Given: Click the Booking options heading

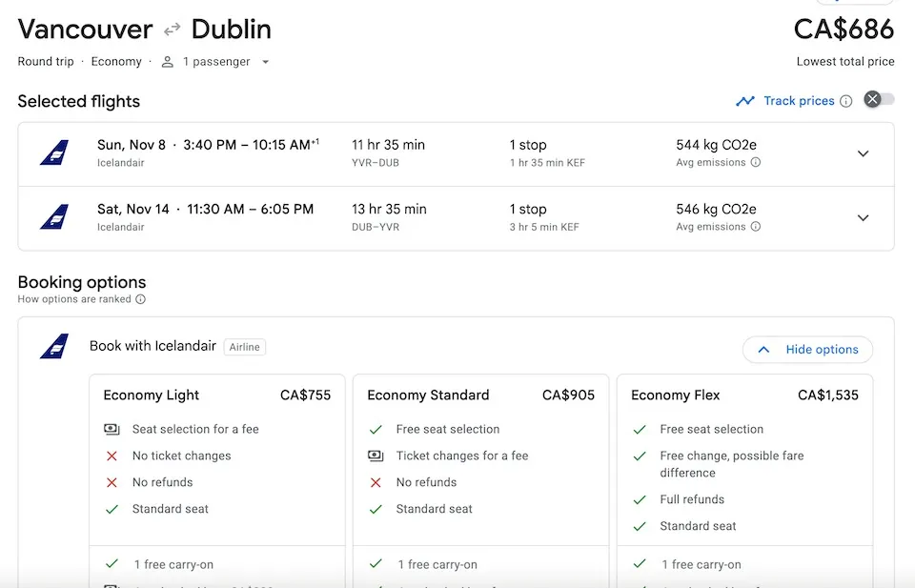Looking at the screenshot, I should pos(82,282).
